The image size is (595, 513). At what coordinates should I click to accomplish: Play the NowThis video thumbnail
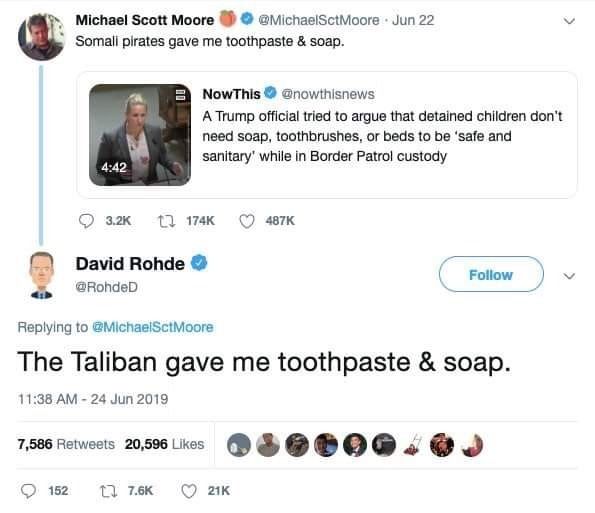(140, 135)
